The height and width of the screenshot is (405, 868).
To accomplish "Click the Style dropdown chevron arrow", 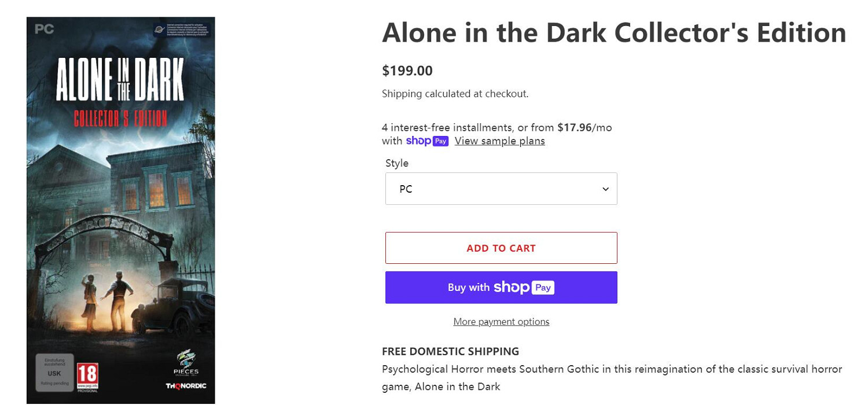I will (x=605, y=189).
